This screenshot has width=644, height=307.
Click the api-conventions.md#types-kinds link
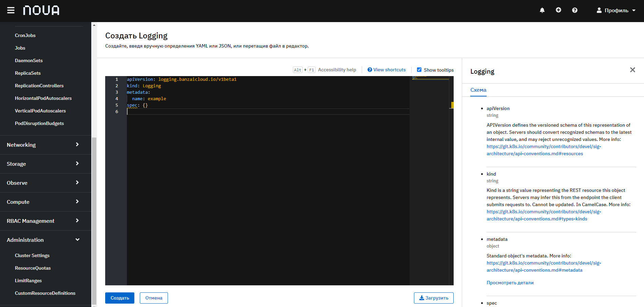point(544,215)
